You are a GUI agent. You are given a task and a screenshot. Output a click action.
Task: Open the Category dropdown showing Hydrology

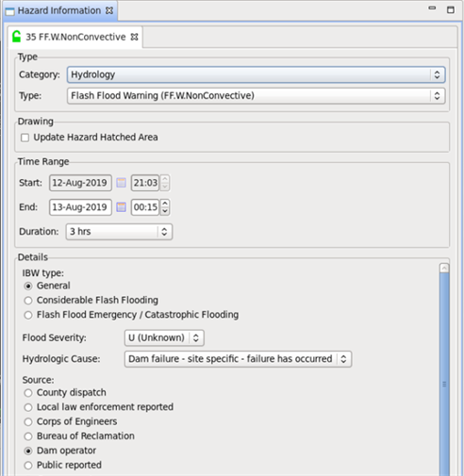(x=256, y=74)
